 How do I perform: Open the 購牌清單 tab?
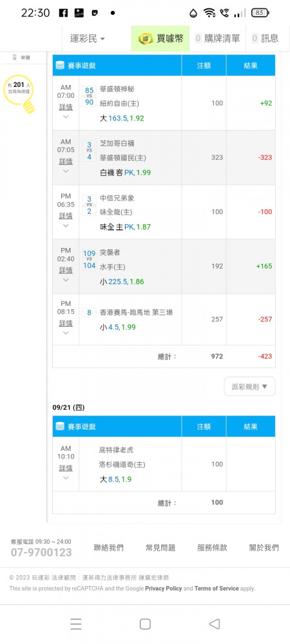click(217, 39)
